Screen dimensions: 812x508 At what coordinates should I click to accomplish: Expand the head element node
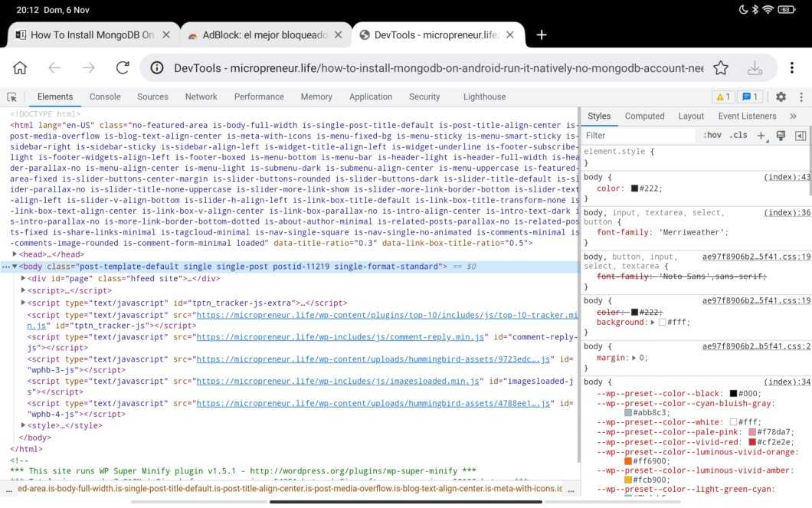coord(15,254)
